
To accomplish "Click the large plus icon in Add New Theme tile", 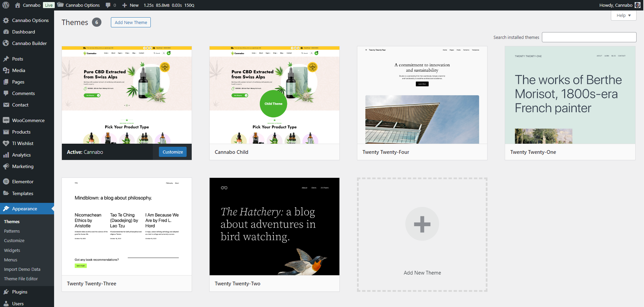I will tap(422, 224).
